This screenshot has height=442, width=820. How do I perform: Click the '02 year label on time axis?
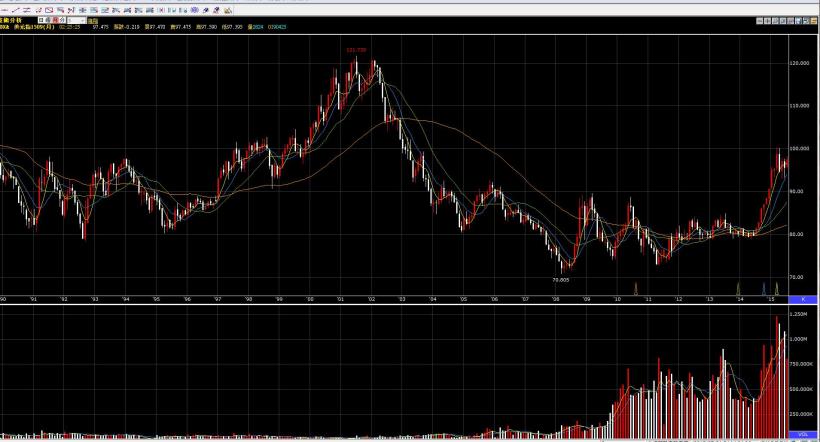[x=372, y=300]
